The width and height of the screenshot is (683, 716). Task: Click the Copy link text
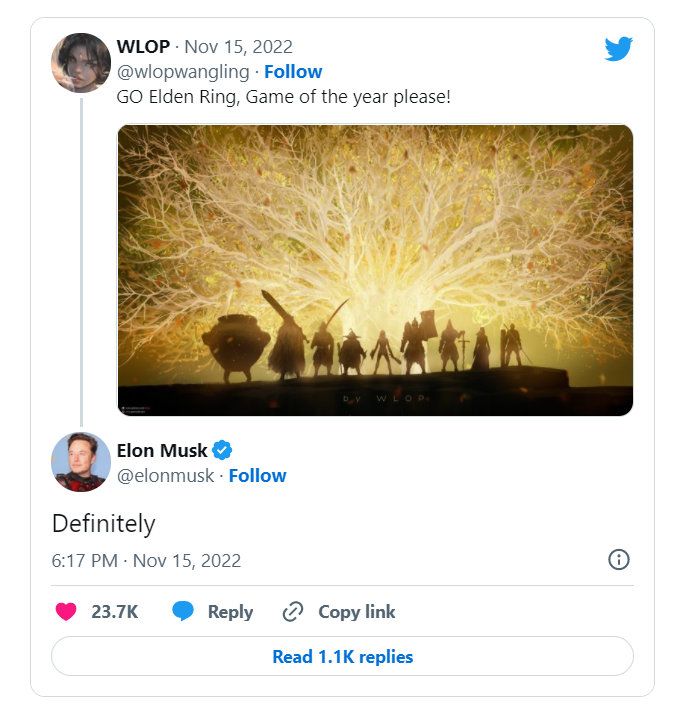[x=357, y=612]
